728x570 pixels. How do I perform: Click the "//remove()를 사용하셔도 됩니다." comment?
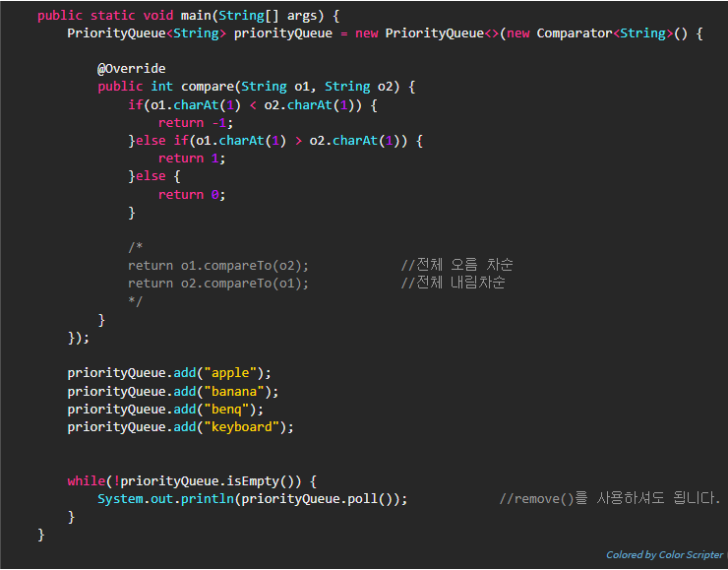(x=609, y=498)
